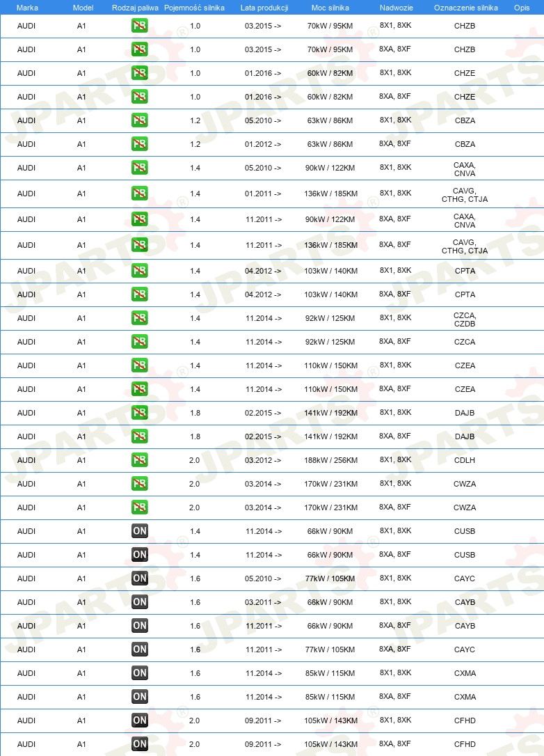Click the PB petrol icon in the CZCA, CZDB row

(x=140, y=317)
